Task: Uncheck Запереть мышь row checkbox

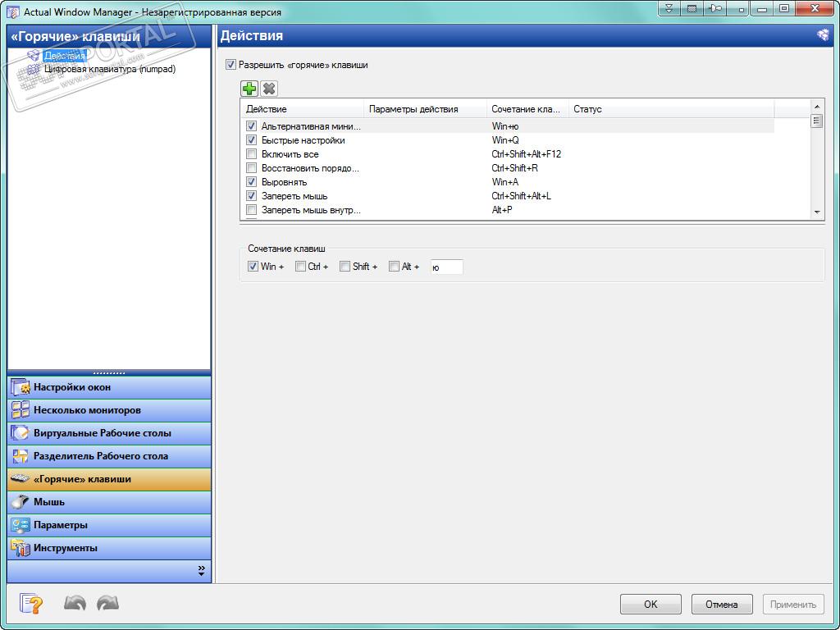Action: [x=251, y=196]
